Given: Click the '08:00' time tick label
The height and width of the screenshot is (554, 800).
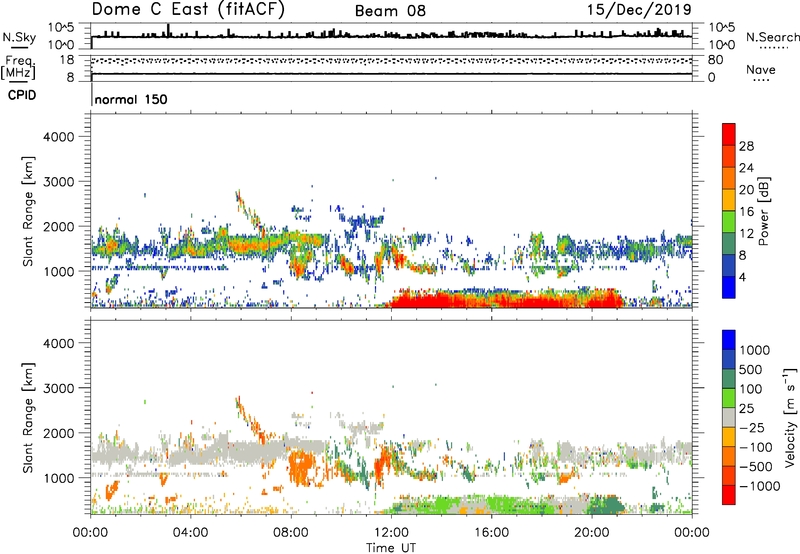Looking at the screenshot, I should [x=290, y=533].
